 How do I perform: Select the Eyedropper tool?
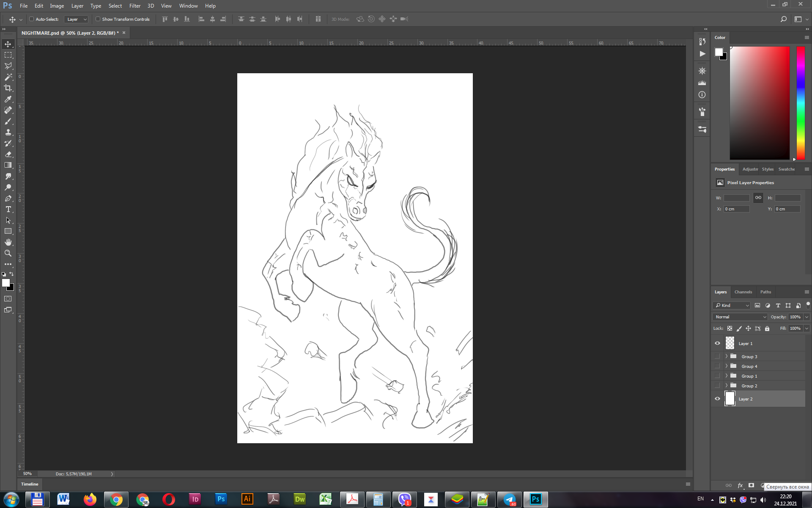[8, 99]
